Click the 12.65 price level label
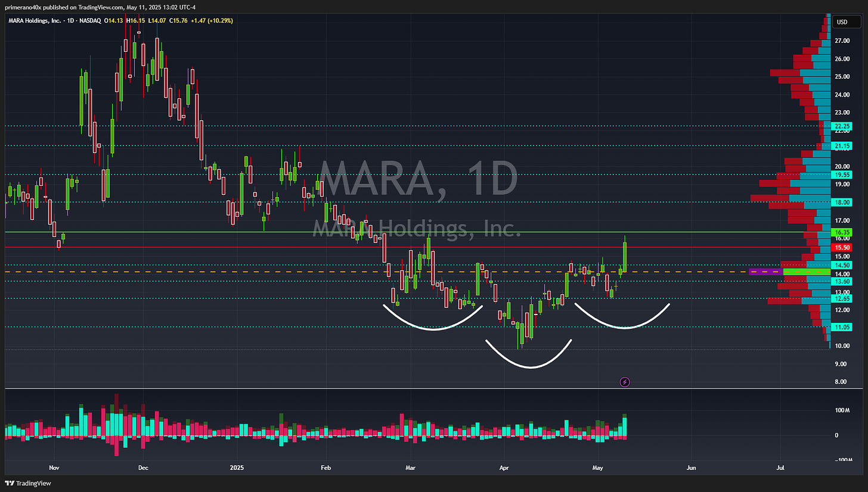The width and height of the screenshot is (868, 492). coord(842,298)
